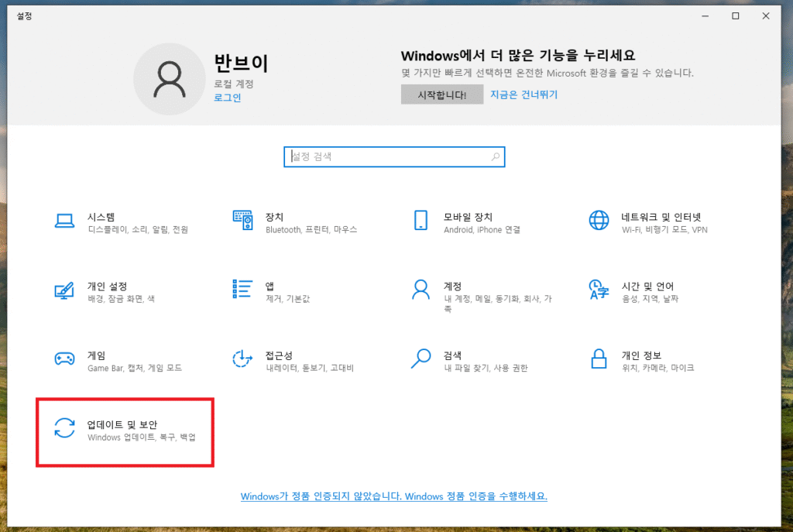Select '내 파일 찾기, 사용 권한' description
793x532 pixels.
tap(486, 368)
